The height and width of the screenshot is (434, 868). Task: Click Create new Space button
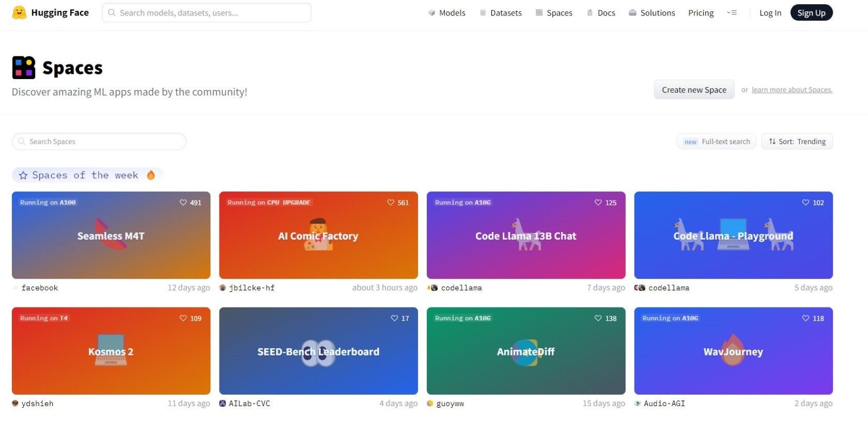[694, 89]
